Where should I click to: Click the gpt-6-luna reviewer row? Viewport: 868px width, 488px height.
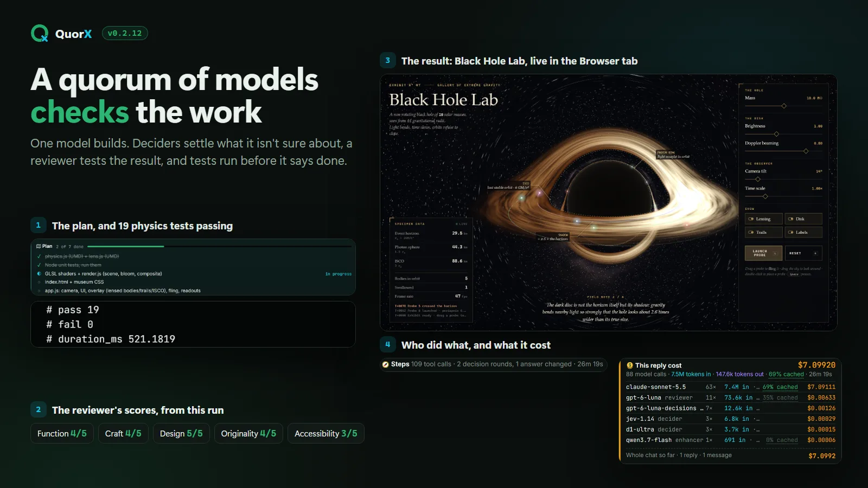[730, 397]
